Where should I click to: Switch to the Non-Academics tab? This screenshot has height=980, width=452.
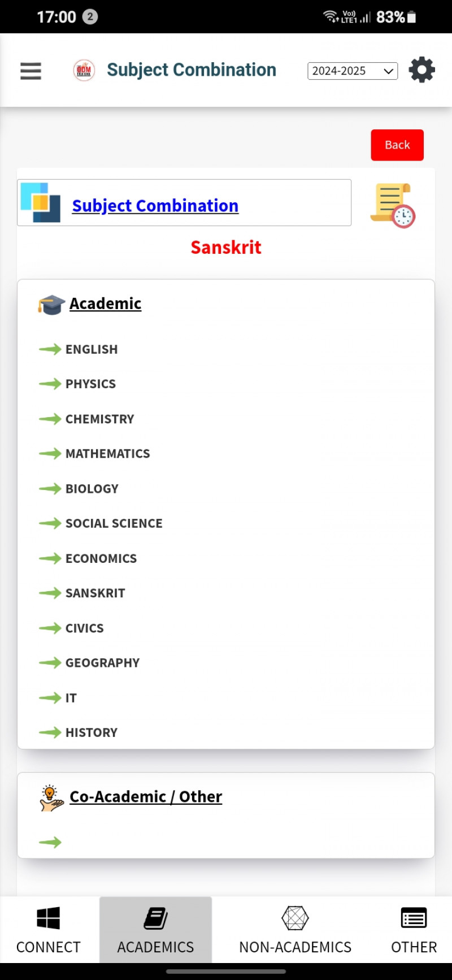(x=295, y=930)
